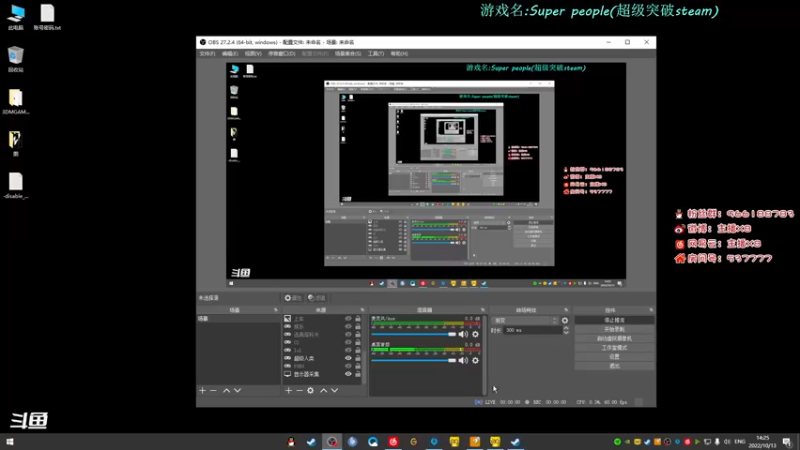Open the 编辑(E) menu
This screenshot has width=800, height=450.
(230, 54)
